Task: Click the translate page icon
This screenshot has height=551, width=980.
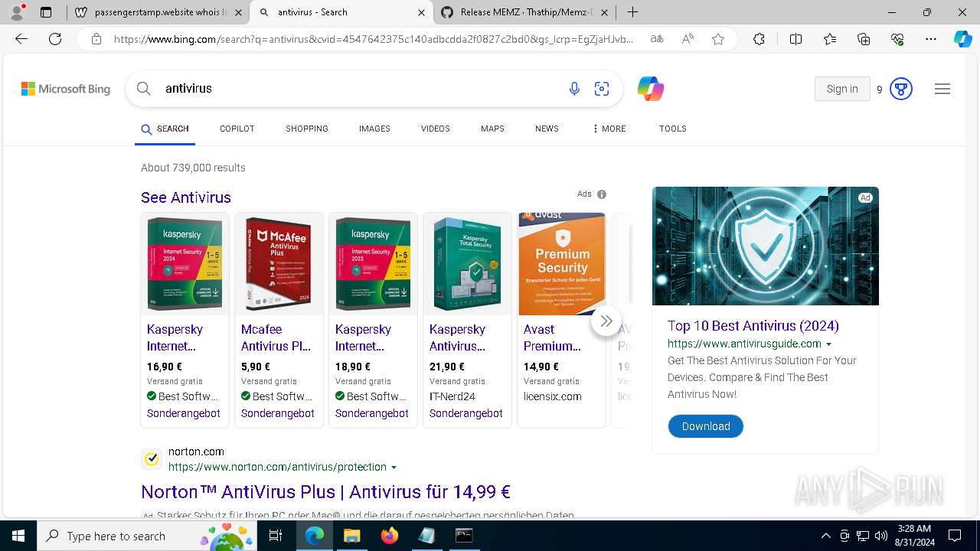Action: [657, 39]
